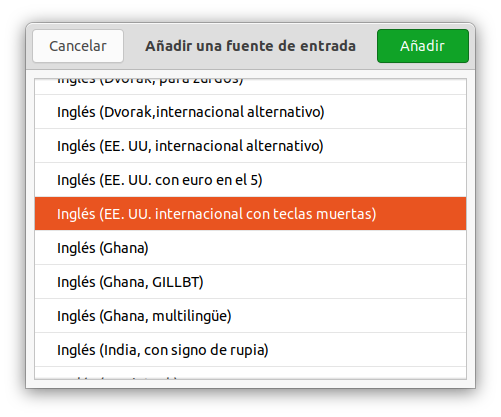The width and height of the screenshot is (501, 417).
Task: Click the partially visible Dvorak para zurdos row
Action: pyautogui.click(x=250, y=87)
